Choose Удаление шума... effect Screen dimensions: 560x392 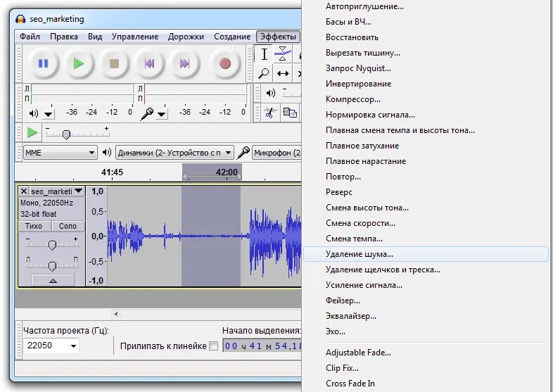[426, 254]
